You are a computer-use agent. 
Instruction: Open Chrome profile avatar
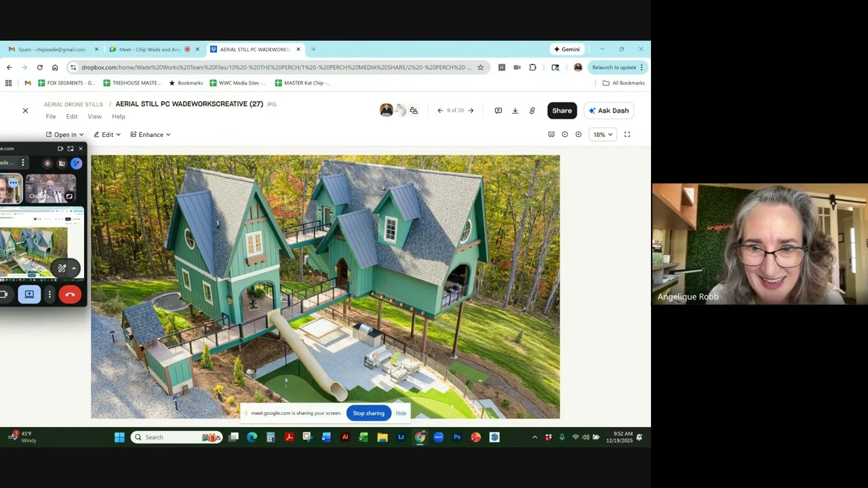(578, 67)
